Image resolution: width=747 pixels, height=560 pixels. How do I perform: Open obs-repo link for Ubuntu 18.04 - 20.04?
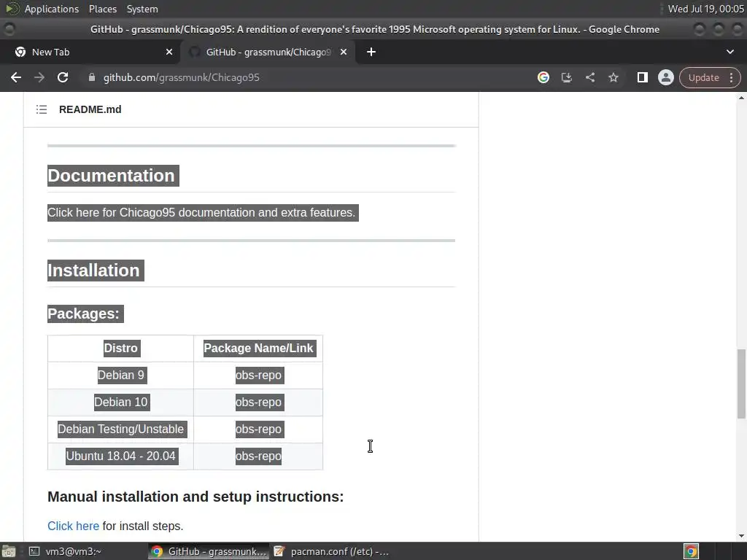point(258,456)
